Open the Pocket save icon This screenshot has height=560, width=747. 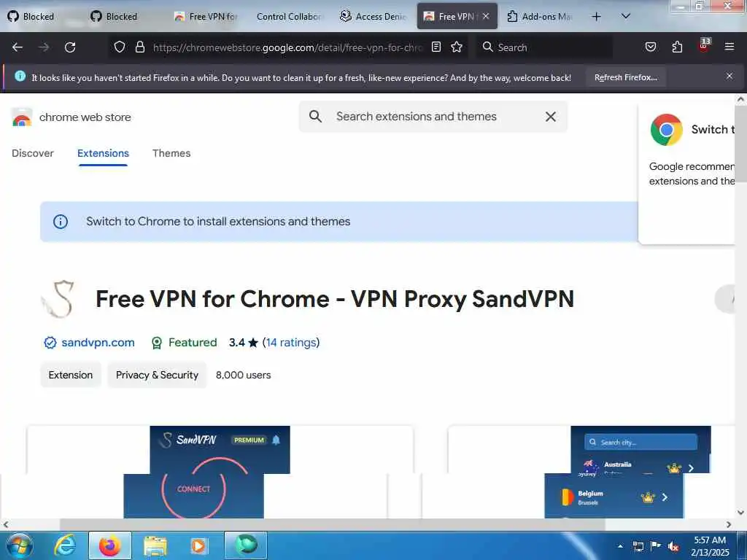coord(650,47)
